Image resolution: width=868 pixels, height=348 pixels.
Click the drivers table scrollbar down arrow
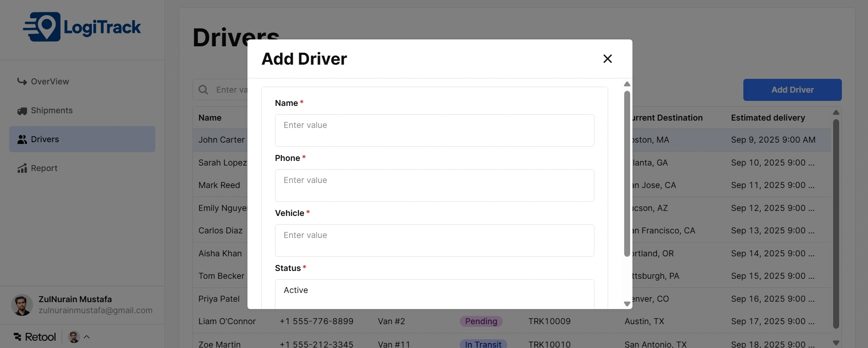836,343
